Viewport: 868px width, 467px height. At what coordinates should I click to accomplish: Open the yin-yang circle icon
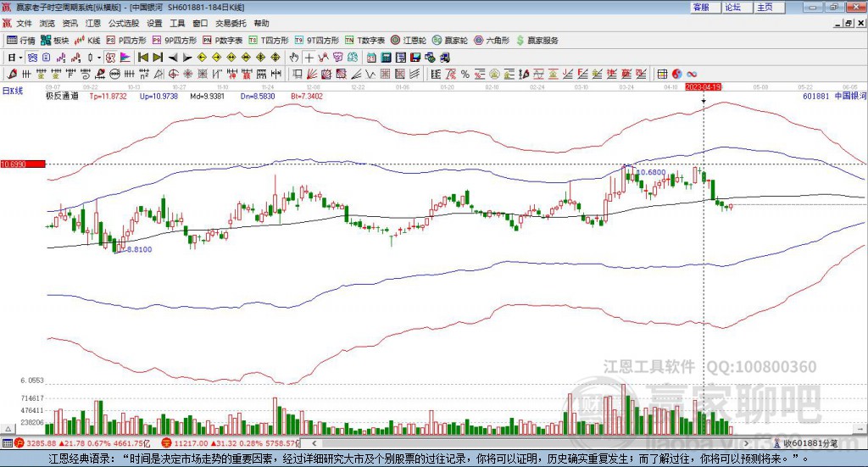(677, 74)
